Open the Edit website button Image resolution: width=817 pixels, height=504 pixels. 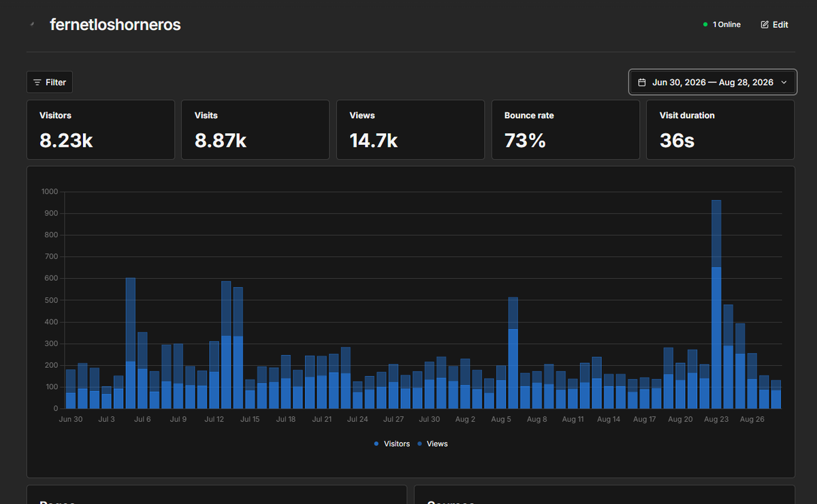click(774, 24)
